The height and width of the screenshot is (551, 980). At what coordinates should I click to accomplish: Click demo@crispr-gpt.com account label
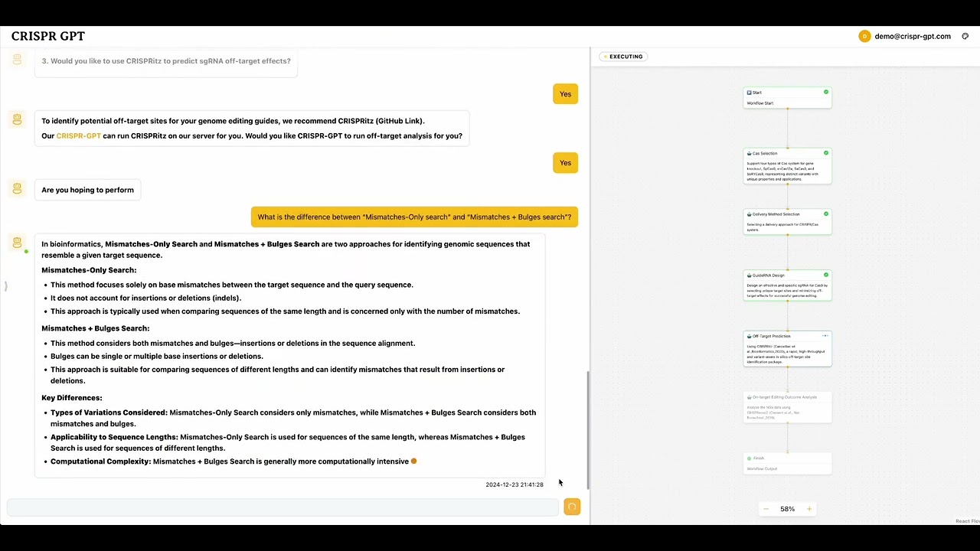pyautogui.click(x=913, y=36)
